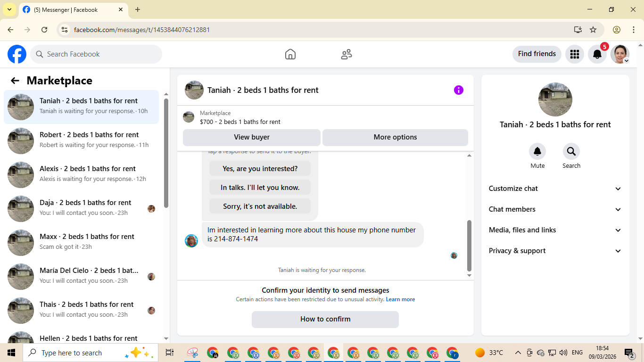Click the More options button

[x=395, y=137]
